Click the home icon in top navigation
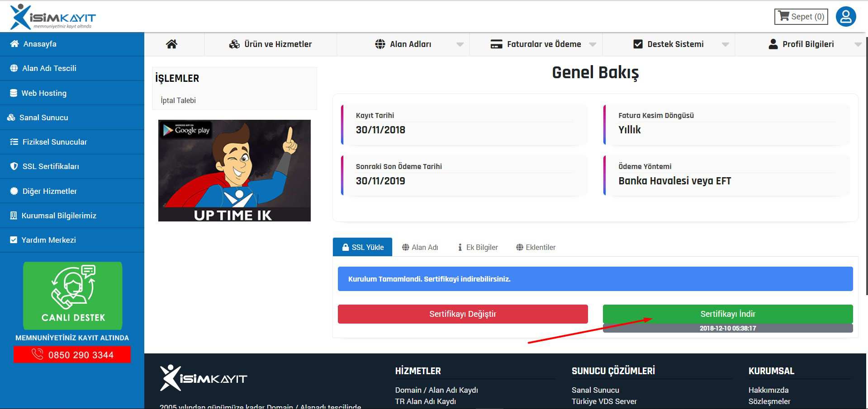This screenshot has width=868, height=409. point(171,44)
